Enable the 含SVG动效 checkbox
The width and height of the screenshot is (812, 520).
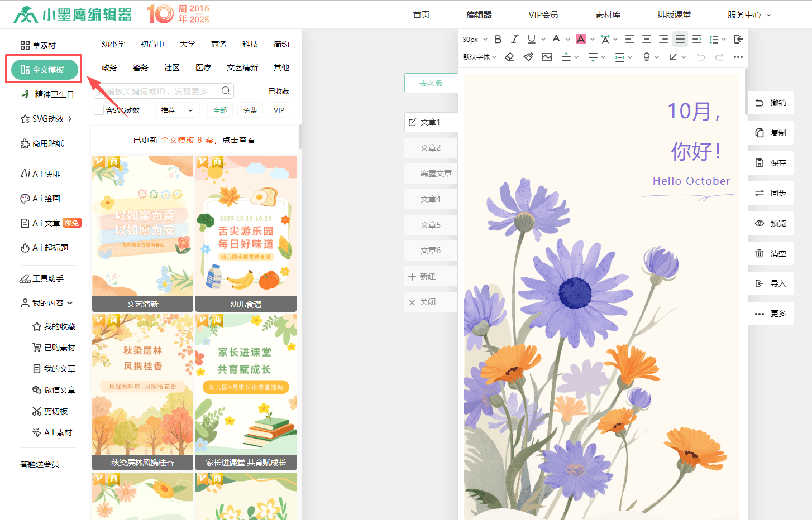(99, 110)
